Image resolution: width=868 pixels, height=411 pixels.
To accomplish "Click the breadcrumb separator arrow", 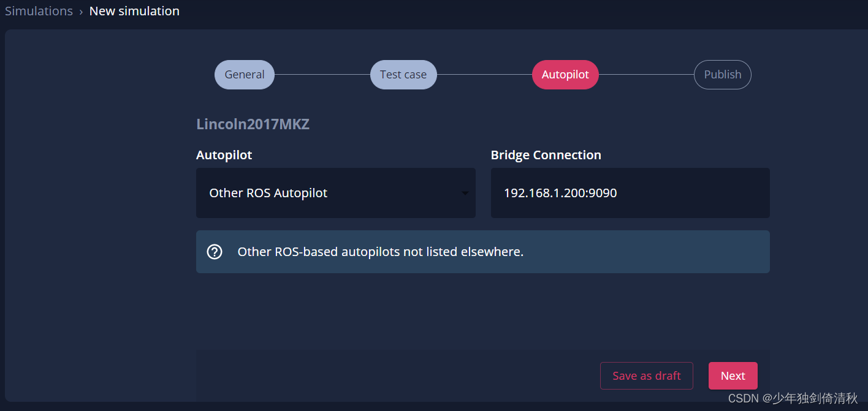I will (x=82, y=11).
